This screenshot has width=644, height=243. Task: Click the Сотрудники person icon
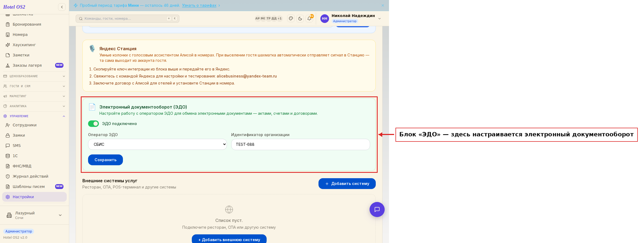point(8,125)
